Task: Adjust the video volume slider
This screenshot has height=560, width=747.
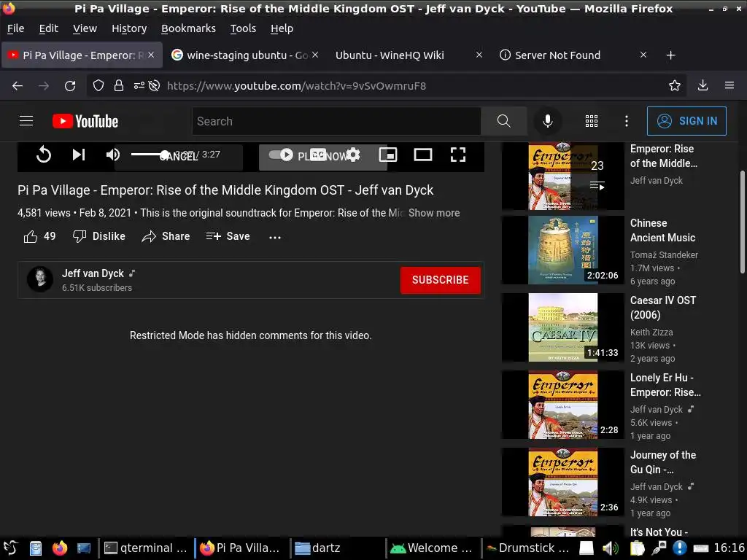Action: [x=149, y=155]
